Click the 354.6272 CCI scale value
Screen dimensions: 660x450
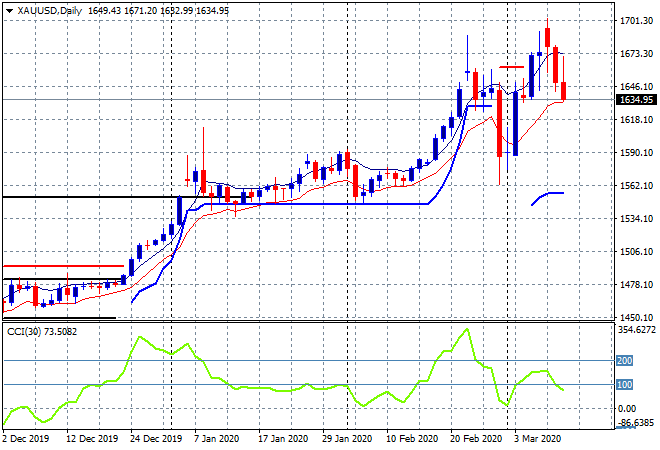pos(637,330)
